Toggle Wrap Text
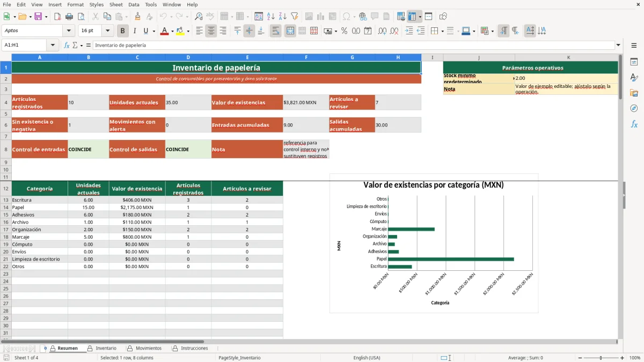This screenshot has width=644, height=362. tap(276, 31)
